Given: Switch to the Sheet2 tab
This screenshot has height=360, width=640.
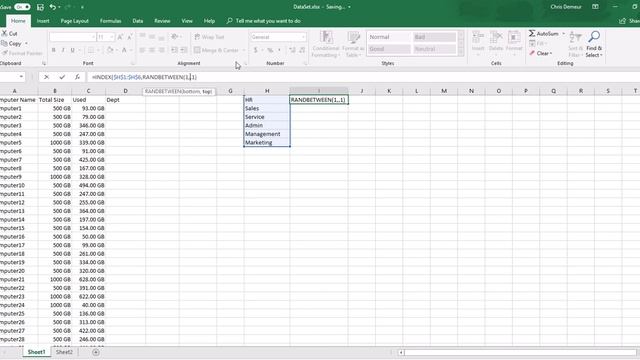Looking at the screenshot, I should (64, 352).
